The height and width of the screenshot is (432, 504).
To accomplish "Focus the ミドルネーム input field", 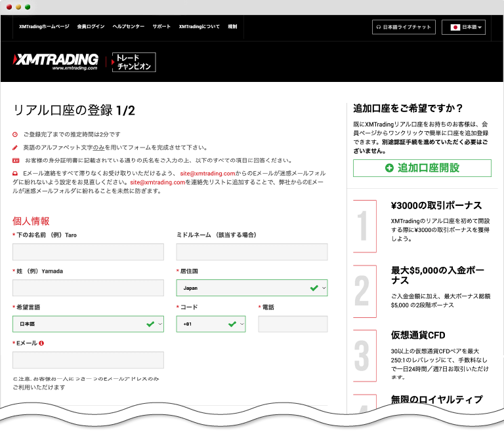I will click(x=252, y=252).
